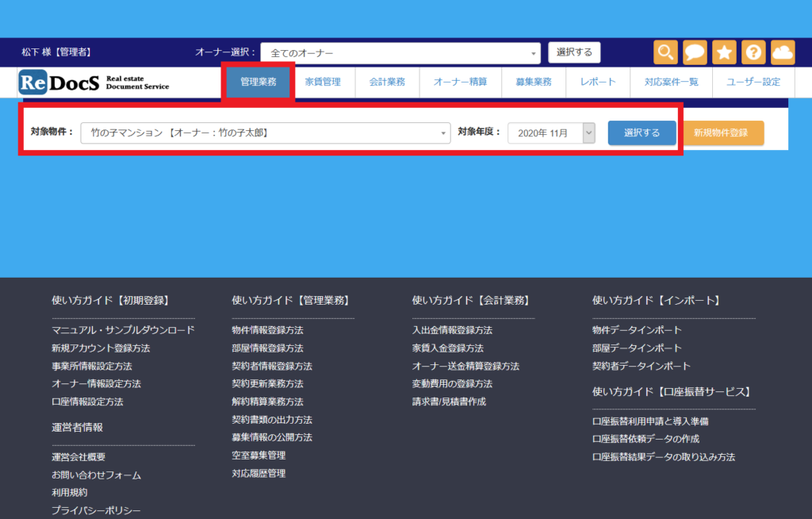Open the レポート tab
The width and height of the screenshot is (812, 519).
click(x=598, y=82)
